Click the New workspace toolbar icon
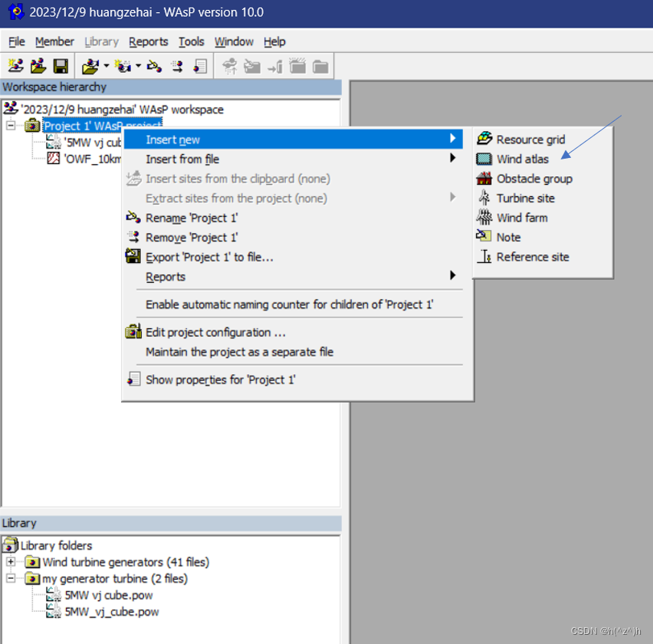 click(16, 66)
